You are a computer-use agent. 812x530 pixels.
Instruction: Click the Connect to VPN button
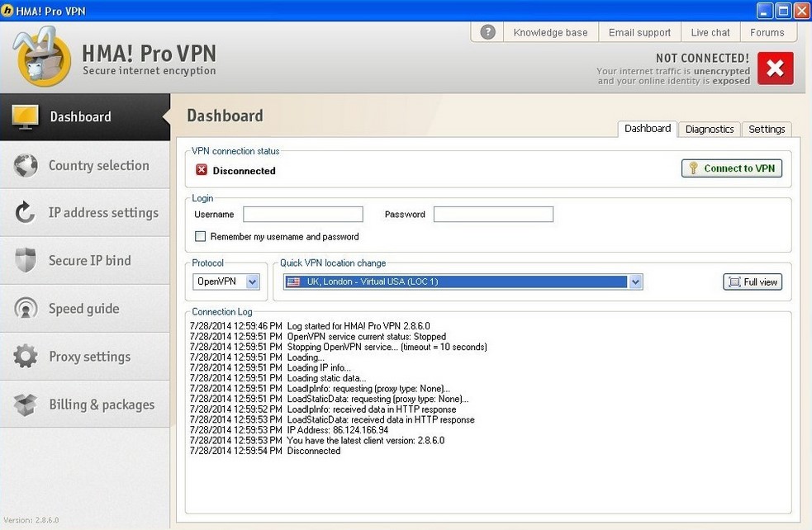pos(732,168)
